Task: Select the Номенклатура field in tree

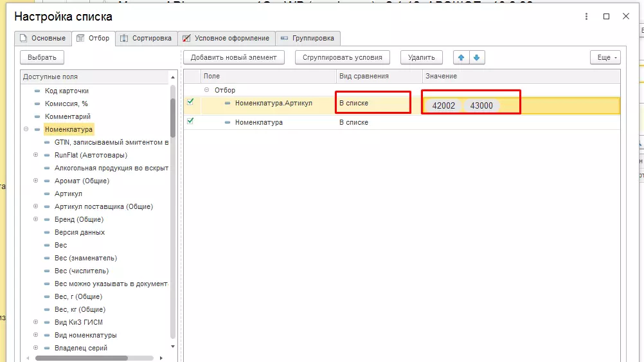Action: point(69,129)
